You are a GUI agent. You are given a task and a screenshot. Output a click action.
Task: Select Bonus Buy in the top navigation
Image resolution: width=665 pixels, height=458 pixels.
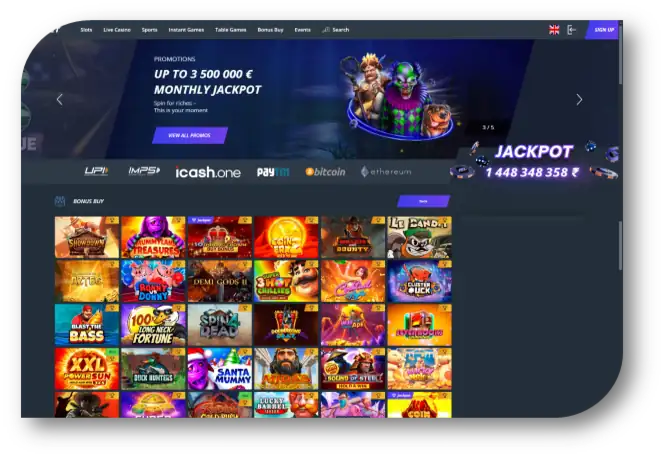coord(270,30)
